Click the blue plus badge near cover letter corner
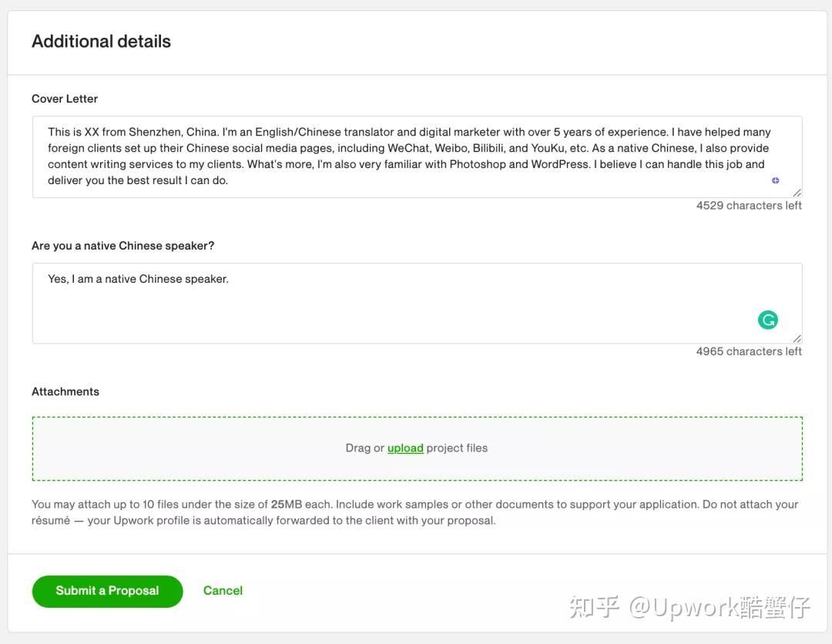832x644 pixels. point(775,179)
